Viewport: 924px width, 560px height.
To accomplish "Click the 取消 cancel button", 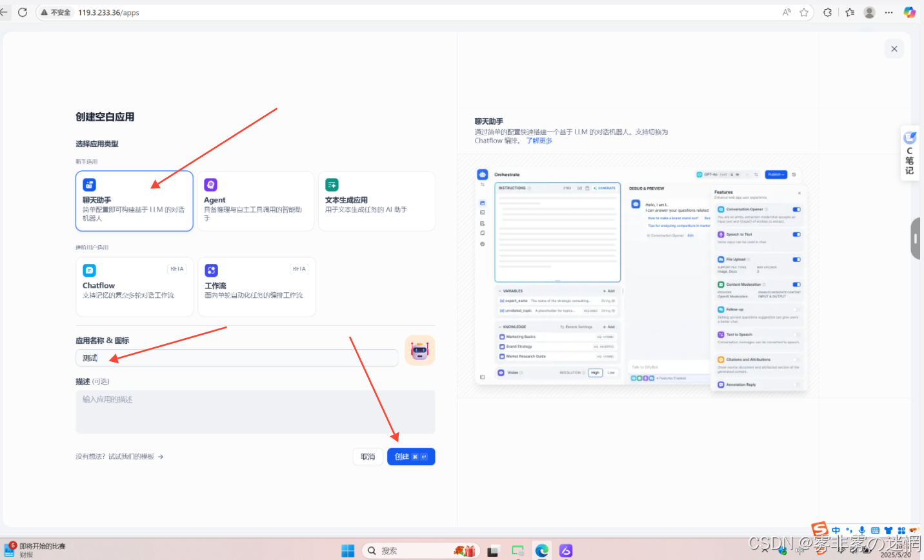I will click(x=368, y=457).
